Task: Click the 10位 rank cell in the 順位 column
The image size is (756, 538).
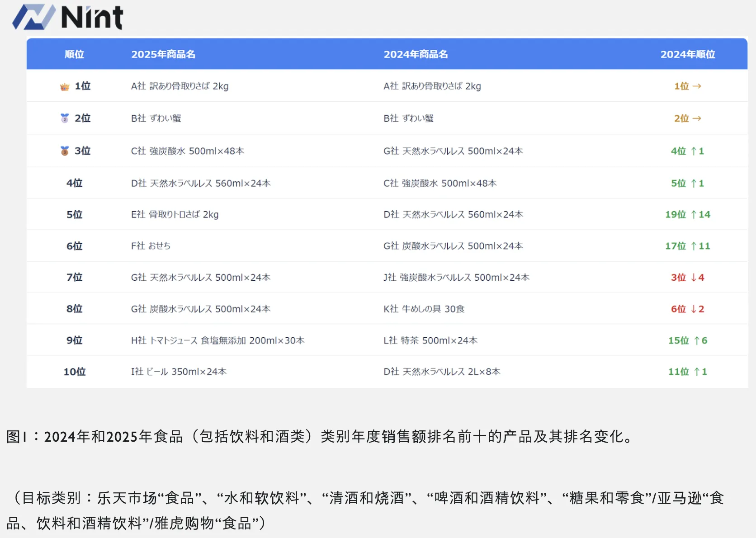Action: [74, 372]
